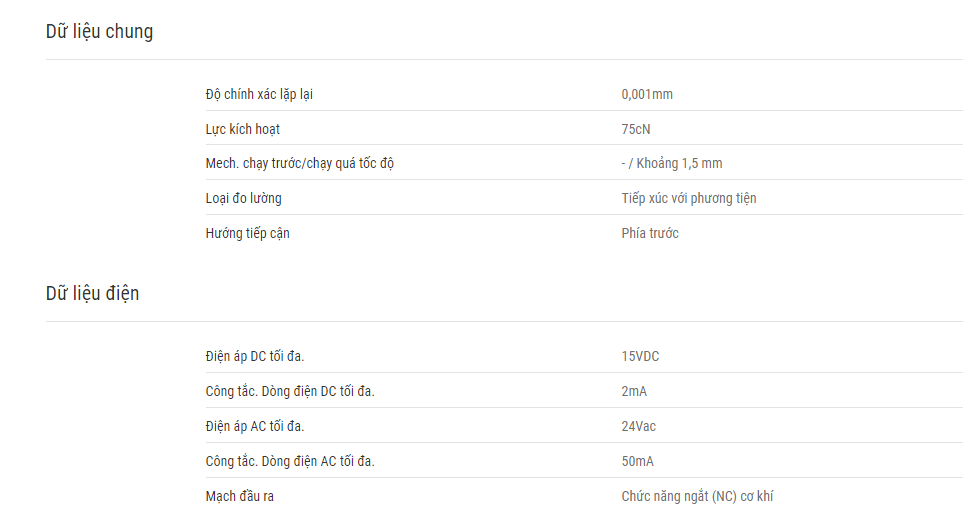Image resolution: width=963 pixels, height=532 pixels.
Task: Click the '- / Khoảng 1,5 mm' value
Action: 671,163
